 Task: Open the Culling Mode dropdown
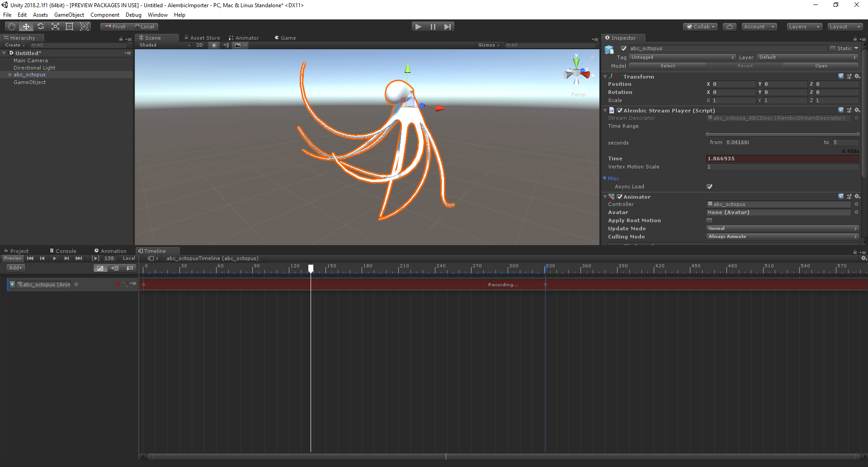782,236
